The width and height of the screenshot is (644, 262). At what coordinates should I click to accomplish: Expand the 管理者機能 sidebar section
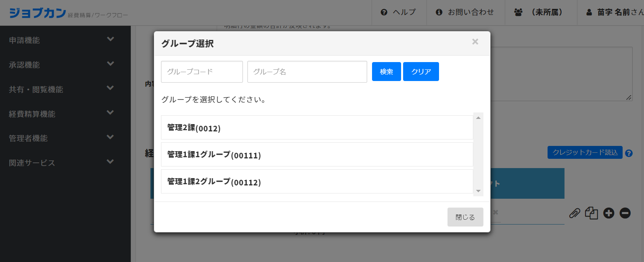click(61, 138)
